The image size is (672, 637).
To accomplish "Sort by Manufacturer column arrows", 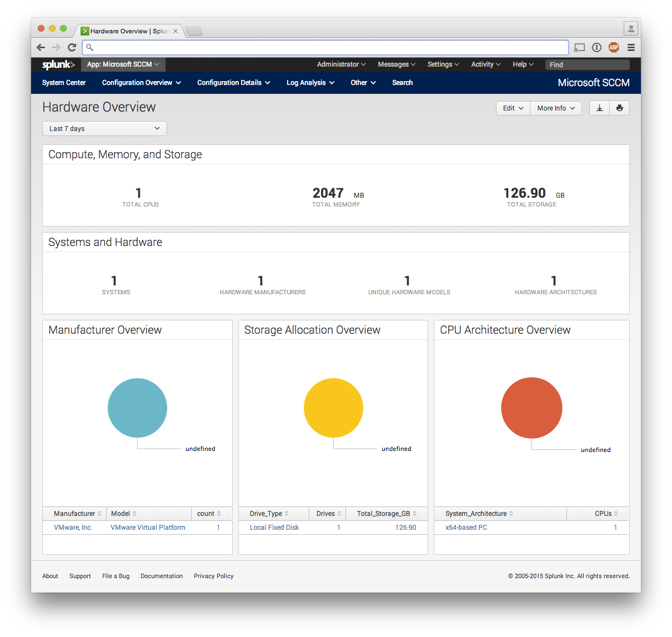I will 99,514.
